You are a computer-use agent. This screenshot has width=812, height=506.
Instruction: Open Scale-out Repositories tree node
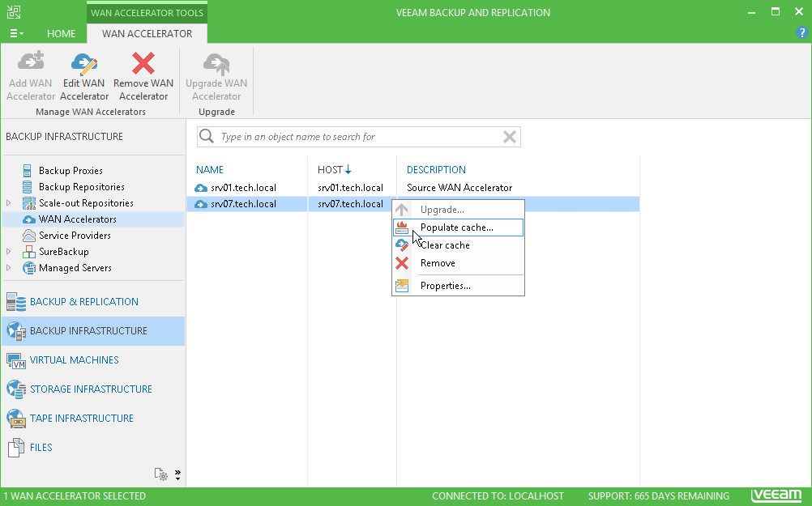[x=86, y=203]
